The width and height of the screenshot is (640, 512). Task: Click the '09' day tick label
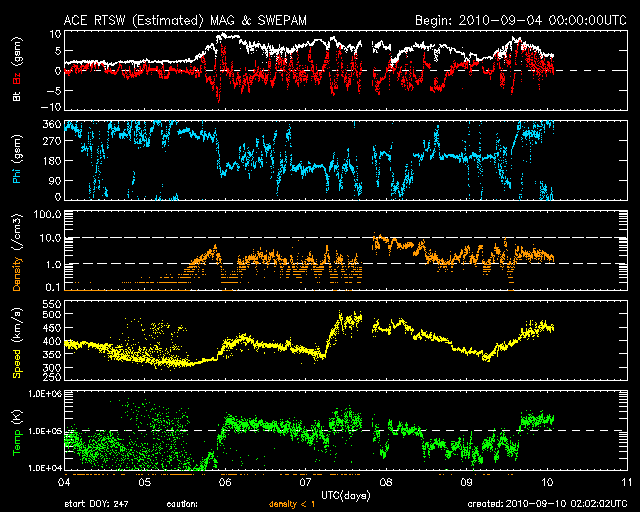(x=467, y=483)
